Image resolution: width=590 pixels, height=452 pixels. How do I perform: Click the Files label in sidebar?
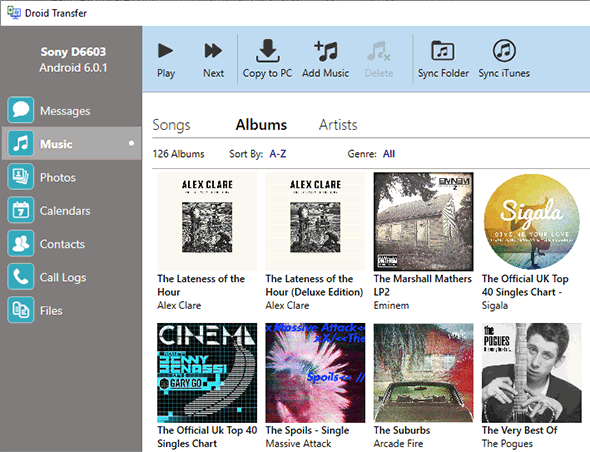51,311
